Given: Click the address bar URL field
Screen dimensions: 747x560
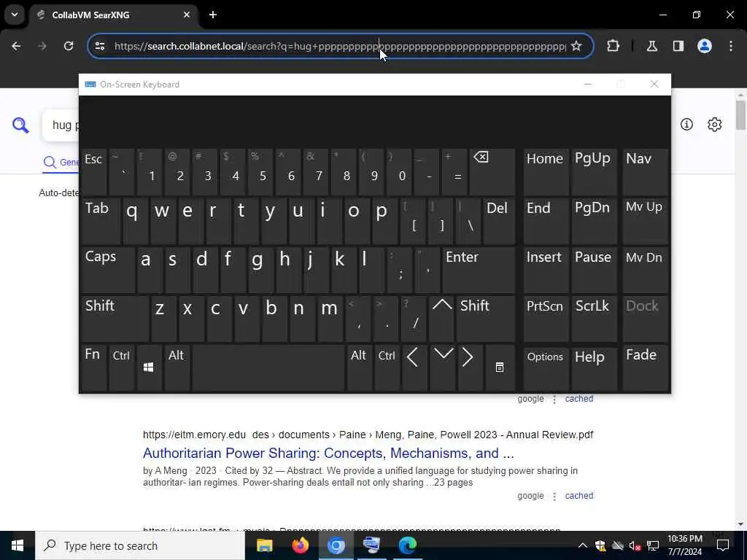Looking at the screenshot, I should click(x=340, y=46).
